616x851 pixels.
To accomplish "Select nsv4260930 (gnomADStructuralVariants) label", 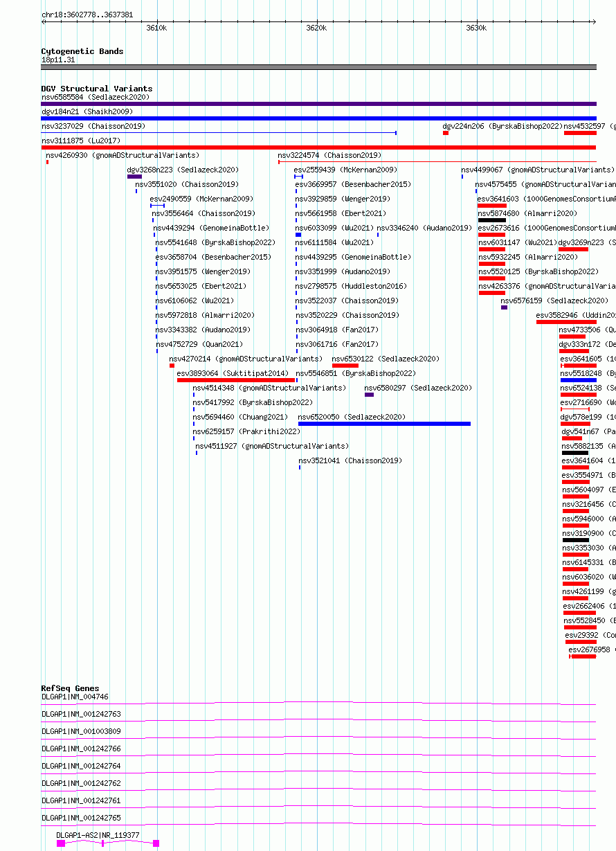I will [x=123, y=155].
